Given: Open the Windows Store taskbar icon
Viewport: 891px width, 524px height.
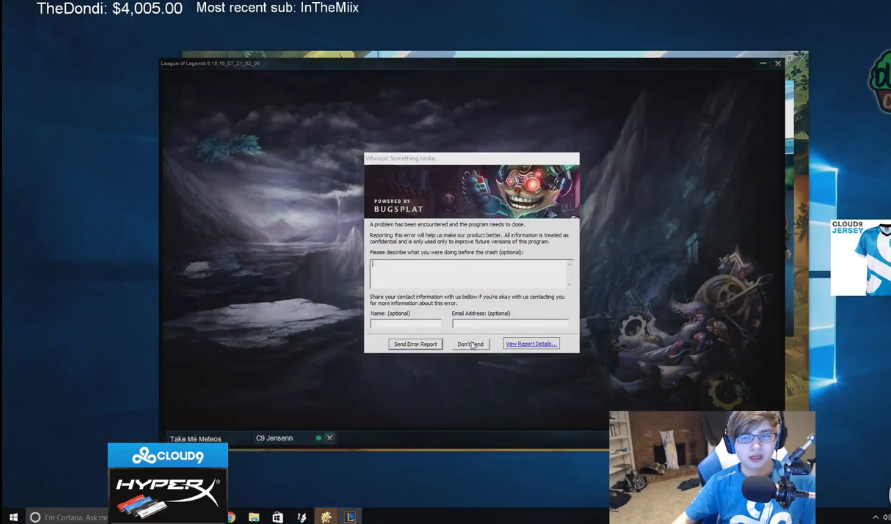Looking at the screenshot, I should pyautogui.click(x=277, y=517).
